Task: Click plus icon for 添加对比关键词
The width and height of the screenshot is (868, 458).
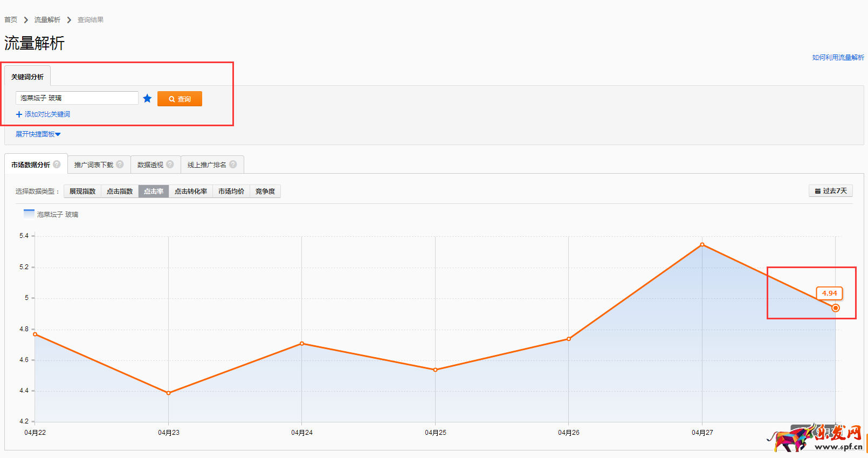Action: coord(19,114)
